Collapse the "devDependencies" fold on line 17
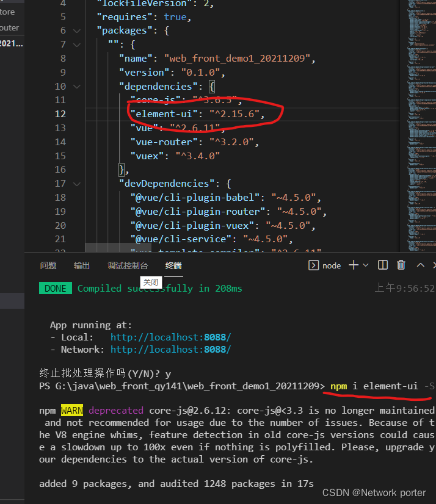The image size is (436, 504). [x=76, y=184]
